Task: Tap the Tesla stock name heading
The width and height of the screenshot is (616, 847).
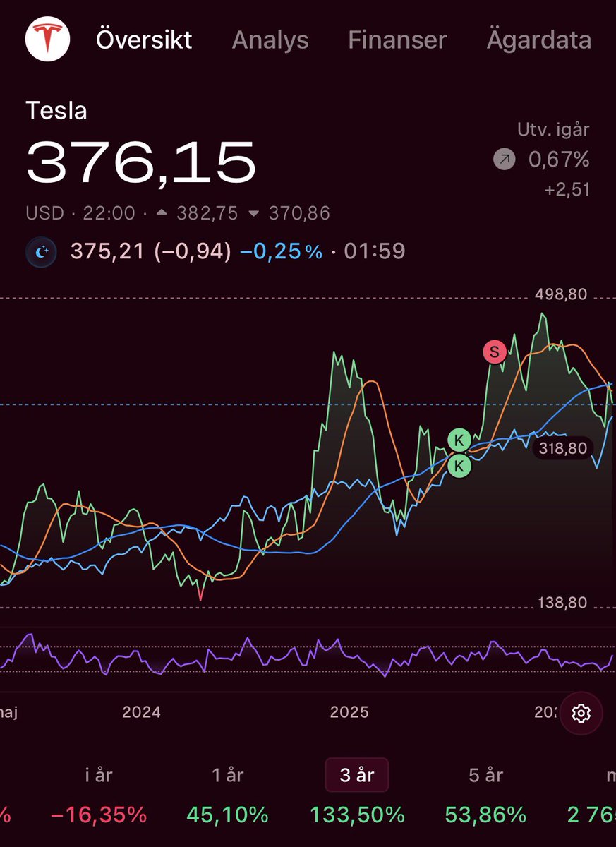Action: pyautogui.click(x=56, y=111)
